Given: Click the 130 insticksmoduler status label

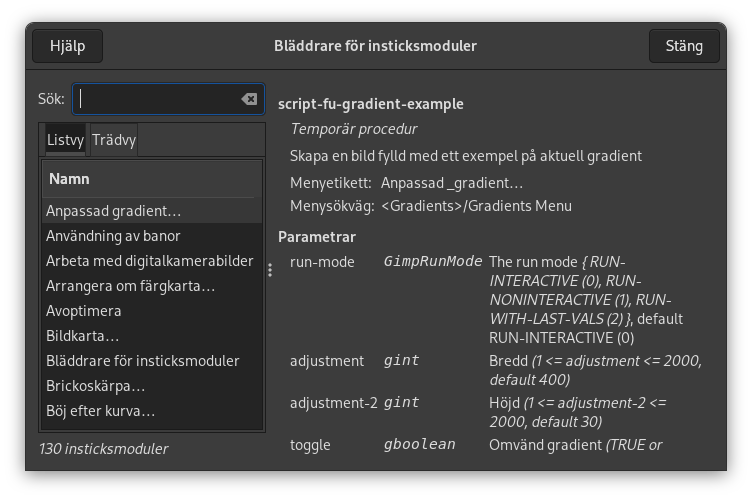Looking at the screenshot, I should 103,449.
